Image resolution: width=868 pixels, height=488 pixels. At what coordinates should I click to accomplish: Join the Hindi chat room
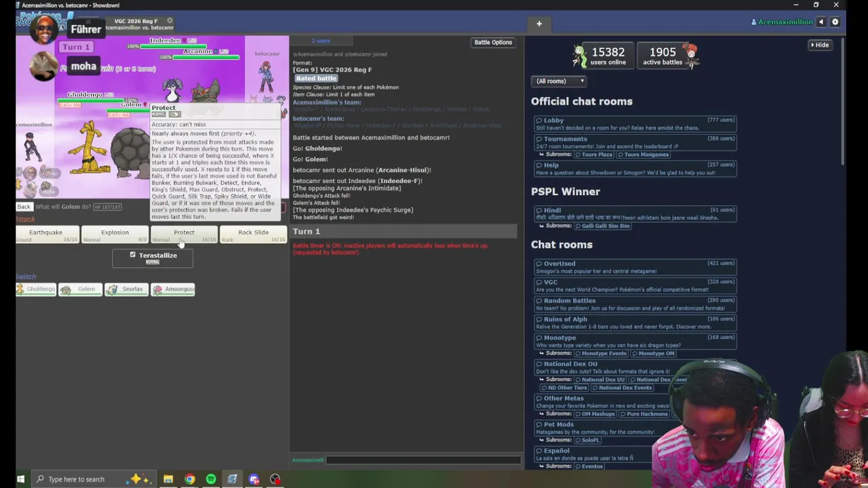click(635, 213)
